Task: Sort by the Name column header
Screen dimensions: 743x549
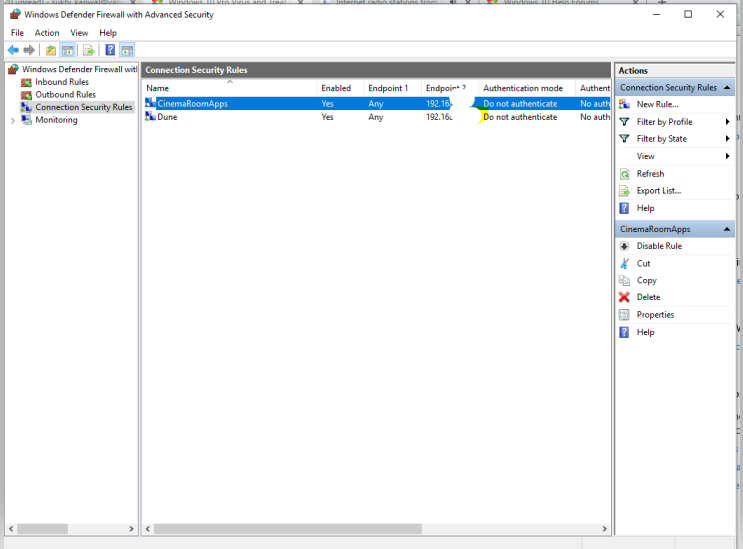Action: tap(230, 88)
